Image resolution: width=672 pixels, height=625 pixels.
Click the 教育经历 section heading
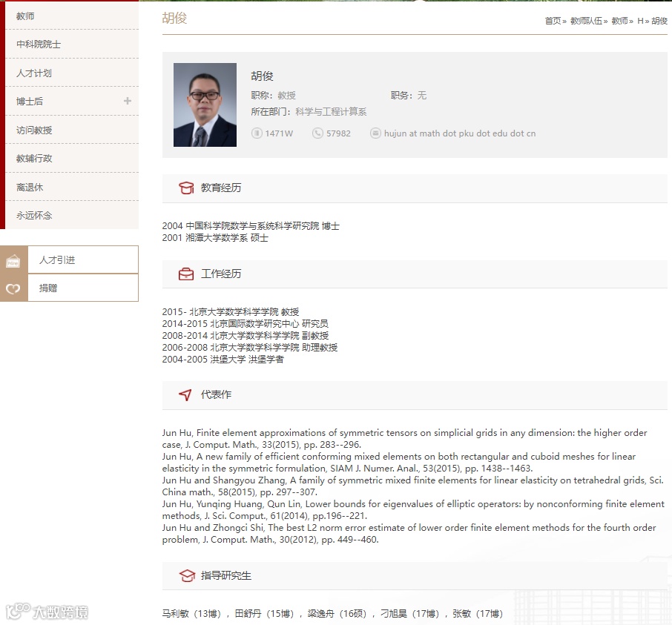tap(221, 188)
